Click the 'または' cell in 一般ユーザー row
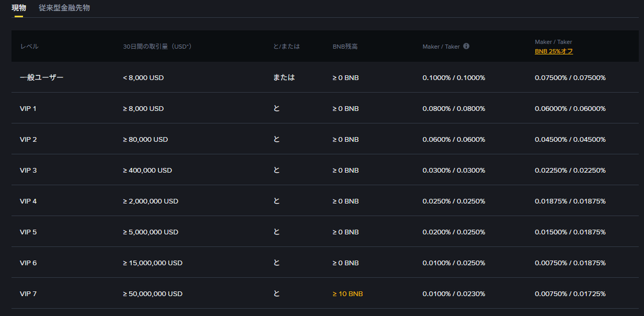This screenshot has height=316, width=644. click(284, 77)
